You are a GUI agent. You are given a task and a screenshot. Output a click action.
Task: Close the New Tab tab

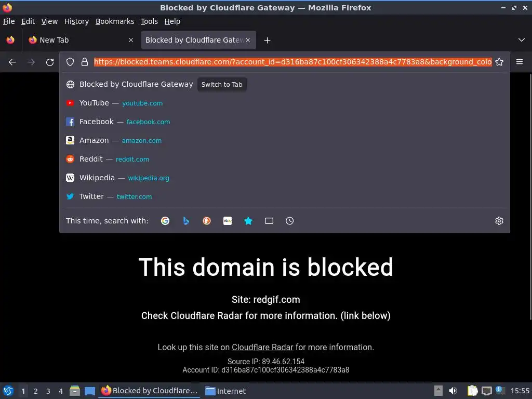[x=131, y=40]
